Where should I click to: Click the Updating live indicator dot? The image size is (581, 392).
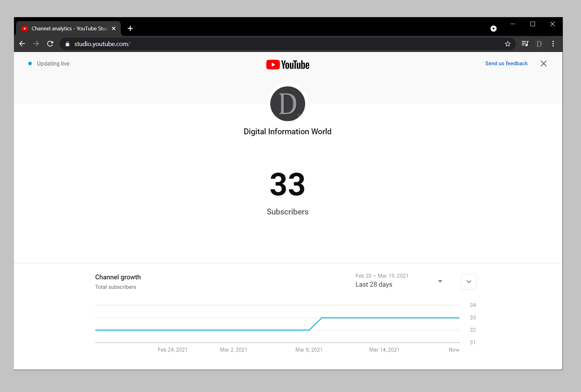30,63
